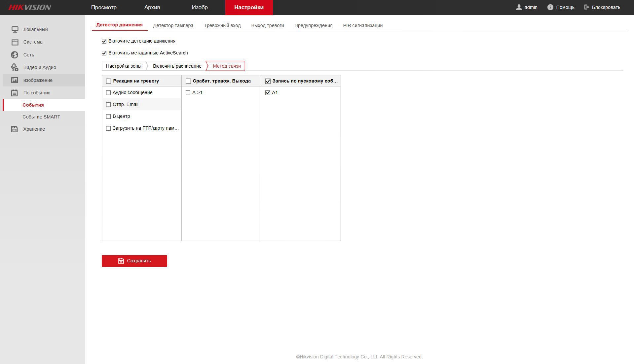Click the System window icon in sidebar
This screenshot has width=634, height=364.
[x=15, y=42]
